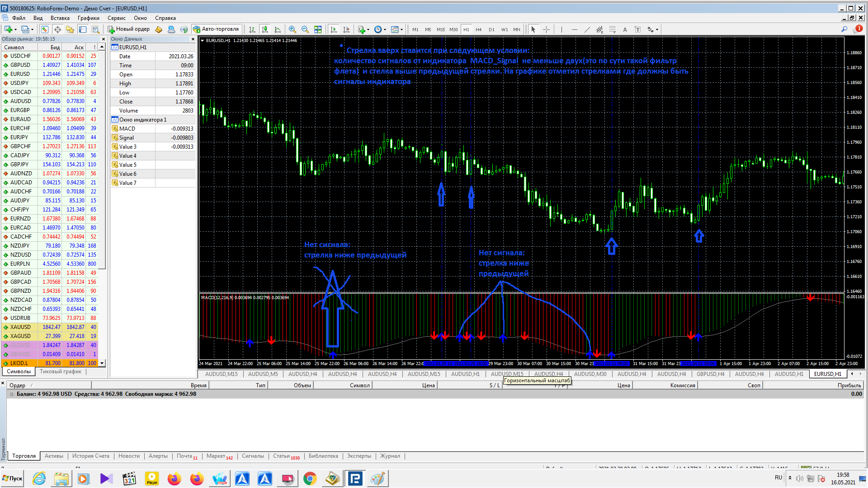Select XAUUSD row in market watch
Image resolution: width=868 pixels, height=488 pixels.
[20, 327]
